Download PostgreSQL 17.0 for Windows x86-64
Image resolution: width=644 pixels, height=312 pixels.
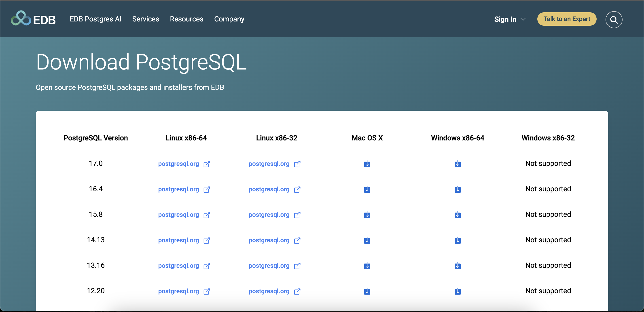point(458,164)
